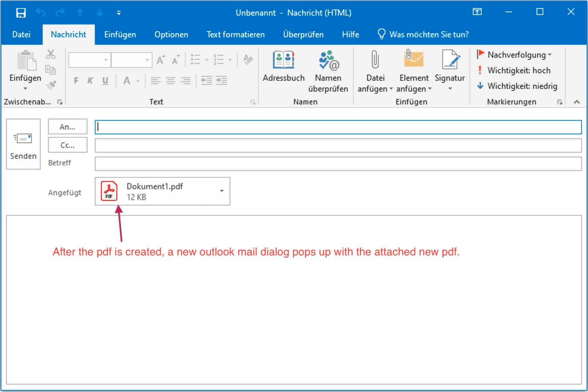Toggle underline (U) formatting
The height and width of the screenshot is (392, 588).
coord(105,81)
